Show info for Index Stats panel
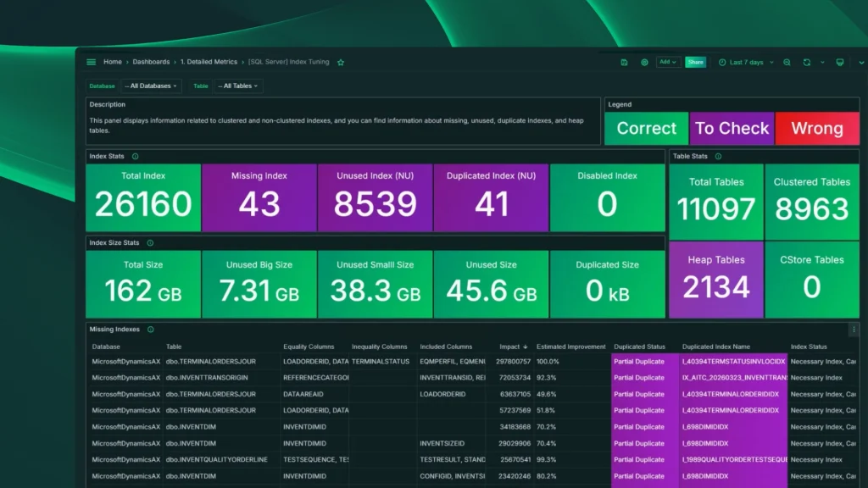The width and height of the screenshot is (868, 488). 135,157
